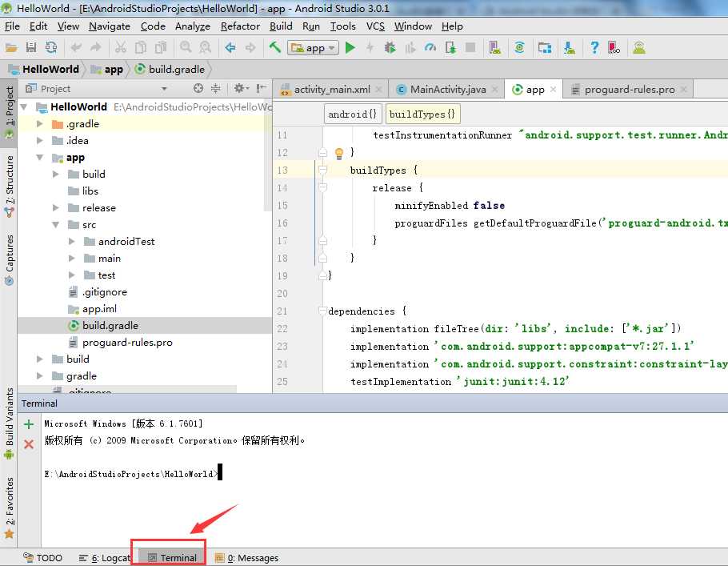Click the Scroll from Source target icon

[x=198, y=88]
